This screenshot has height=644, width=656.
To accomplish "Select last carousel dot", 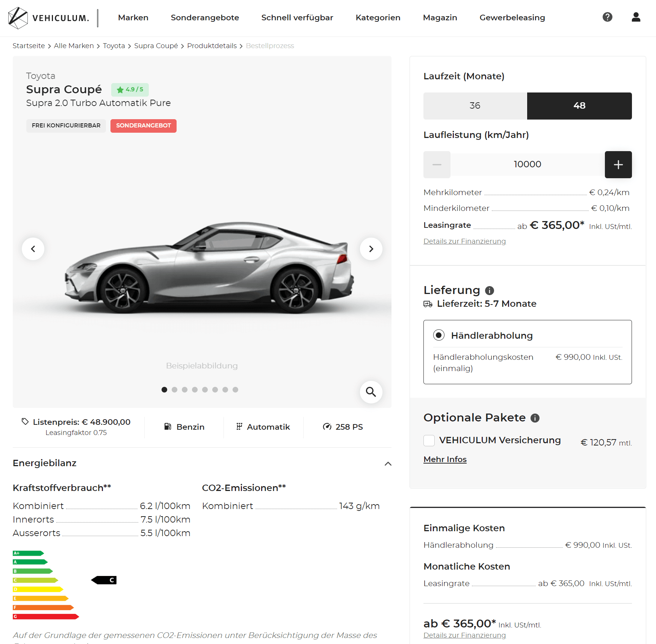I will point(235,390).
